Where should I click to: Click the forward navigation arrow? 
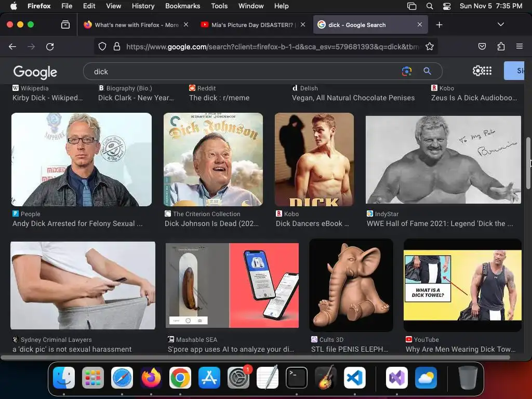[31, 46]
